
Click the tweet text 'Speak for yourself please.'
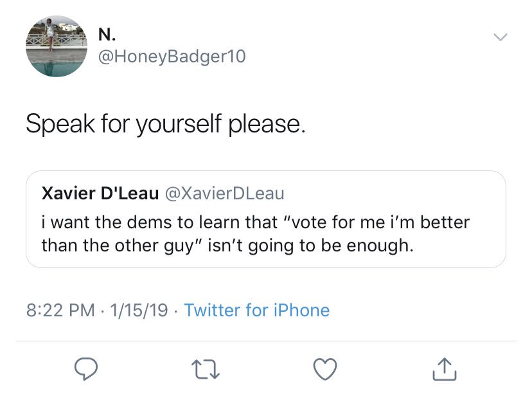(165, 124)
